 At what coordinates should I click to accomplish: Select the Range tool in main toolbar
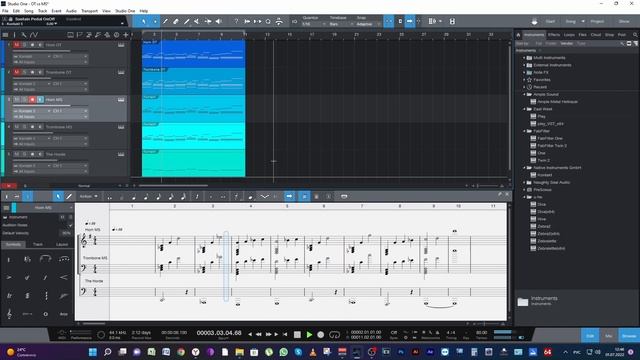[155, 21]
